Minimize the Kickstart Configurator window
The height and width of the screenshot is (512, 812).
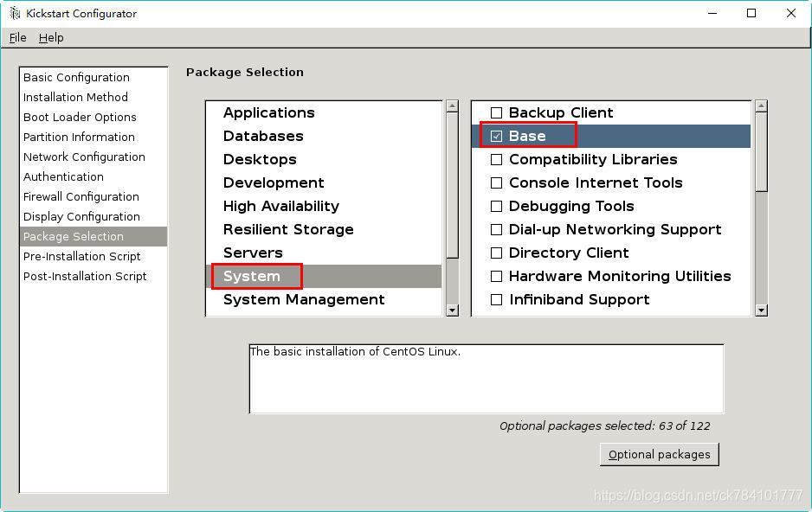tap(712, 14)
